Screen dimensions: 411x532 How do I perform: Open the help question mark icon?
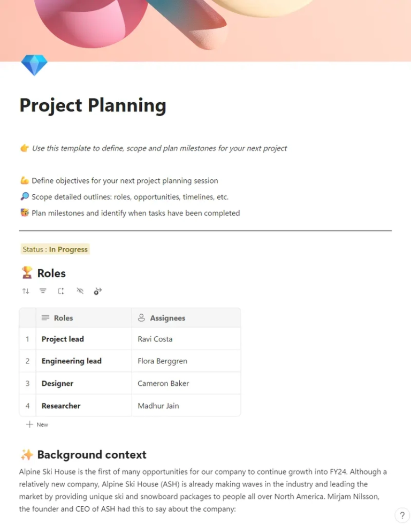402,515
